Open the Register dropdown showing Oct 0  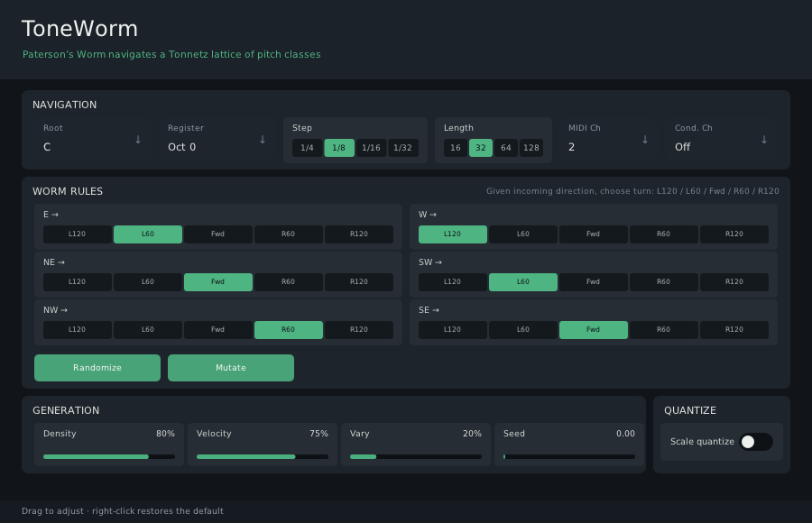click(217, 140)
